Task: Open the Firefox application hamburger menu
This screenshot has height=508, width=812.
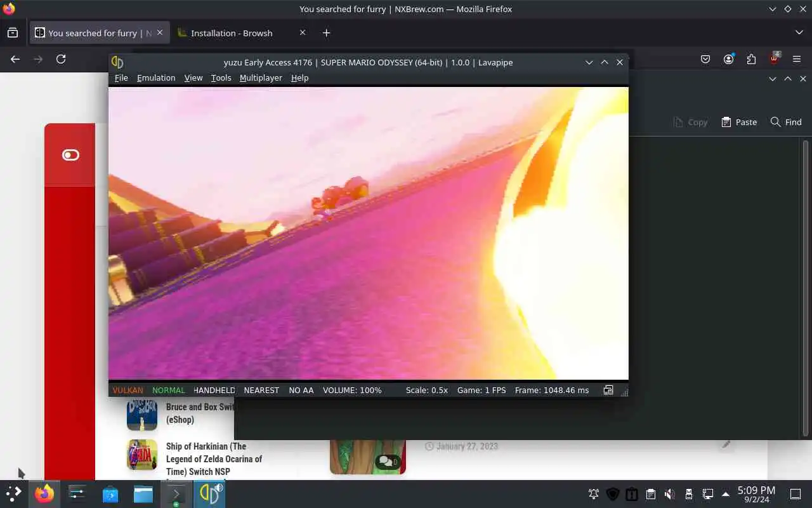Action: pyautogui.click(x=797, y=59)
